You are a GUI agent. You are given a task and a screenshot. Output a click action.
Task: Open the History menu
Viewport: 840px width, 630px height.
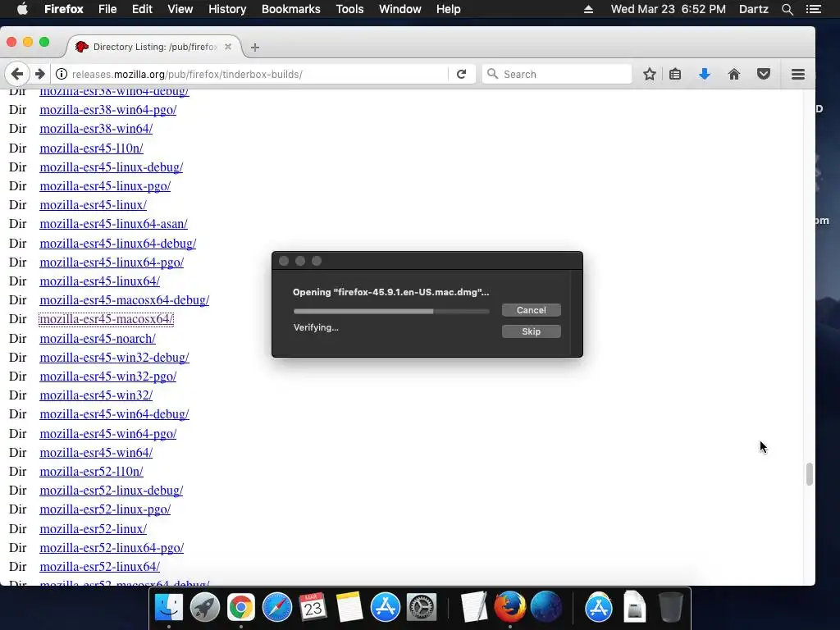pos(227,9)
